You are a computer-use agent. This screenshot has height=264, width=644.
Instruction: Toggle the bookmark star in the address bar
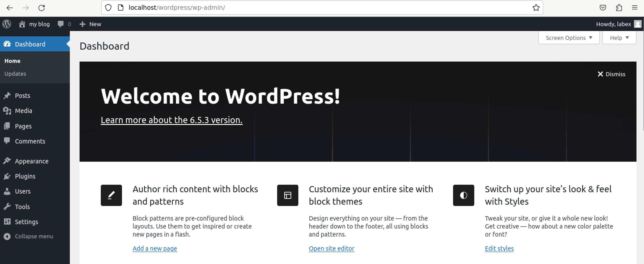coord(536,8)
